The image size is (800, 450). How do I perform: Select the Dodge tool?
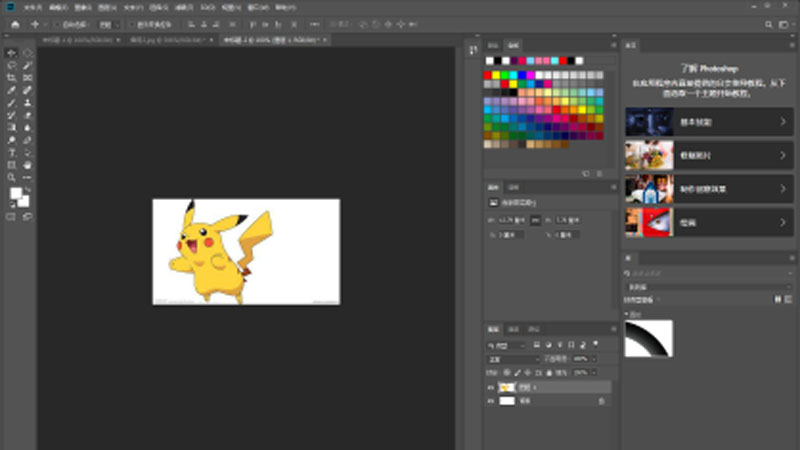pyautogui.click(x=11, y=140)
